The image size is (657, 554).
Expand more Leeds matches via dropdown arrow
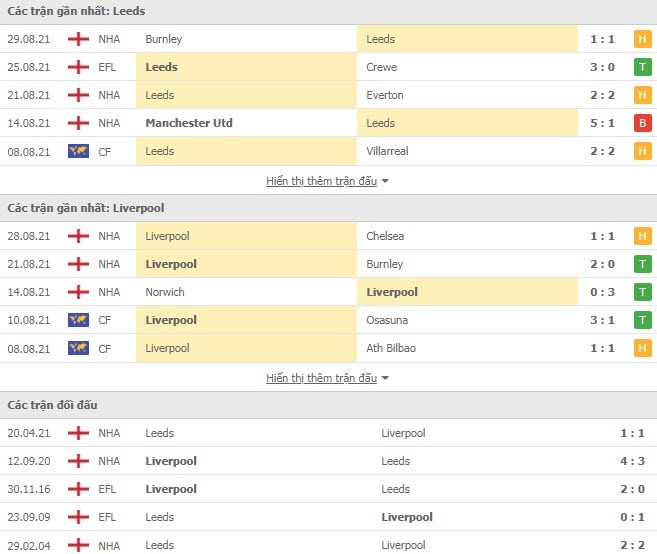click(385, 181)
